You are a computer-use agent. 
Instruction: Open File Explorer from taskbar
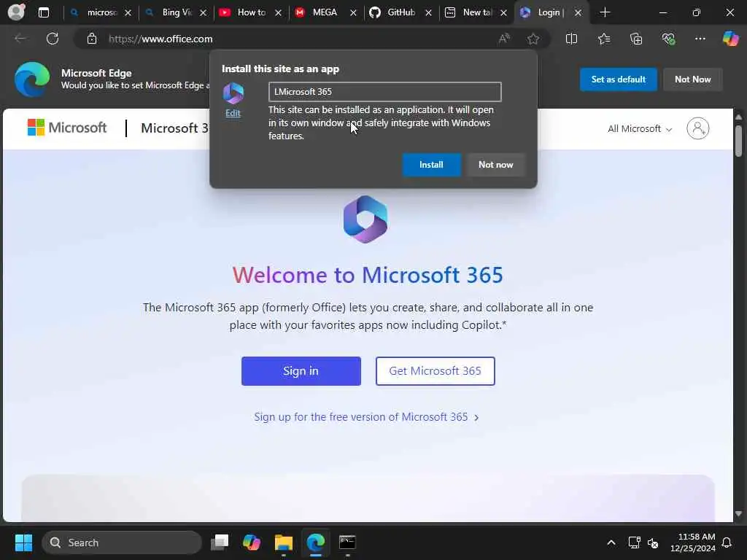pos(284,542)
